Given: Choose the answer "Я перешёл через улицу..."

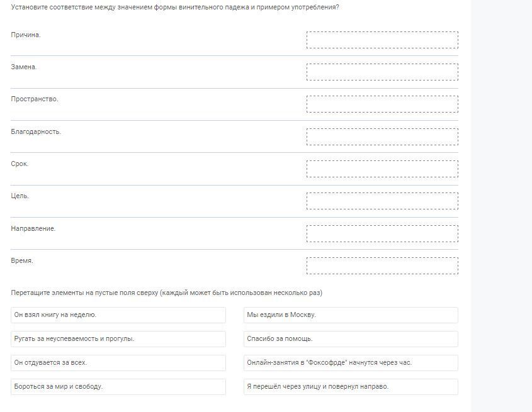Looking at the screenshot, I should (x=351, y=386).
